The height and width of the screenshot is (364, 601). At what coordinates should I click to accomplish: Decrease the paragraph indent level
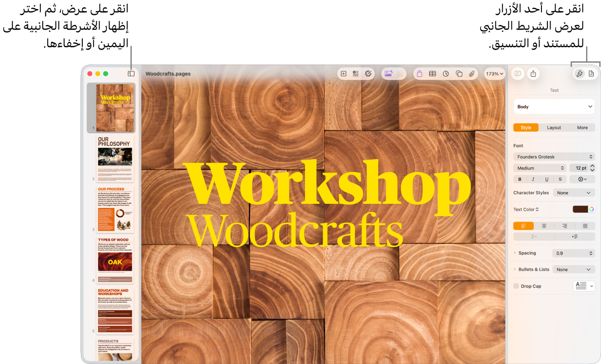pos(534,237)
